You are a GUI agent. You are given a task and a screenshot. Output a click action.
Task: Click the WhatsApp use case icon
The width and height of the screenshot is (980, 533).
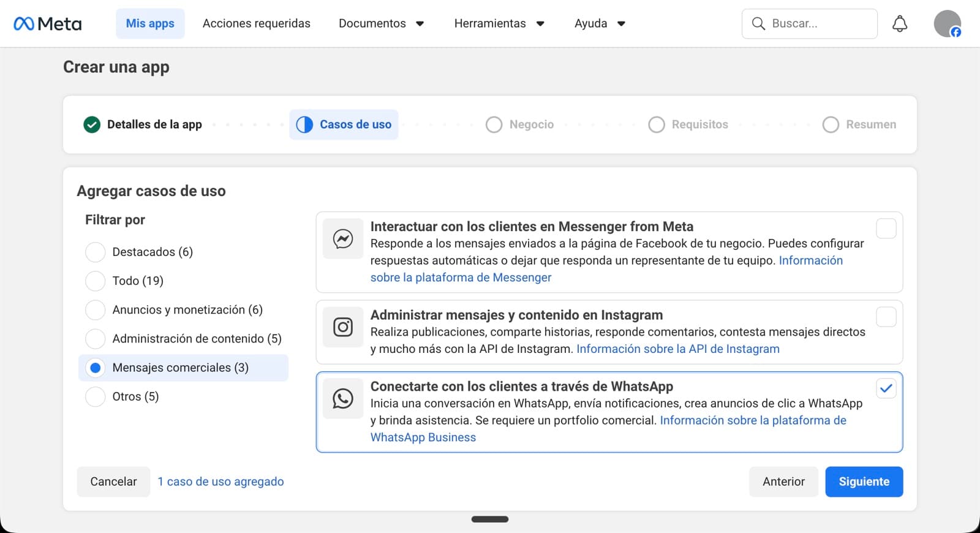(343, 399)
